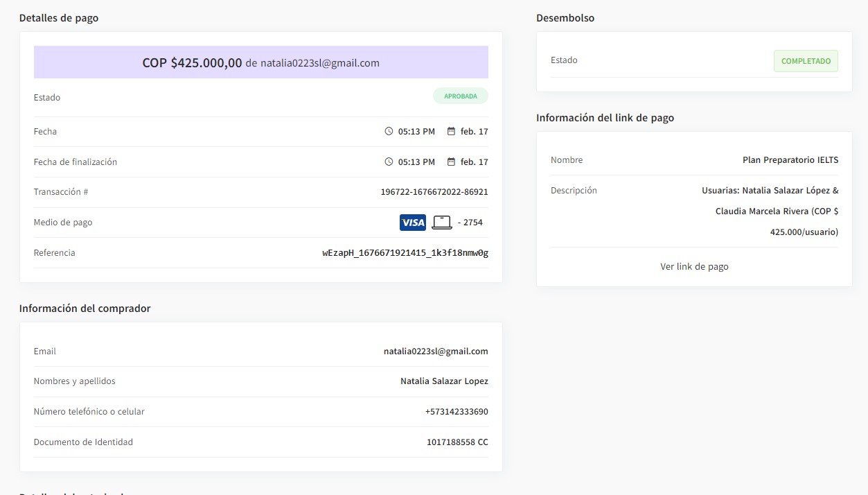Click the clock icon in the Fecha row
868x495 pixels.
click(389, 132)
